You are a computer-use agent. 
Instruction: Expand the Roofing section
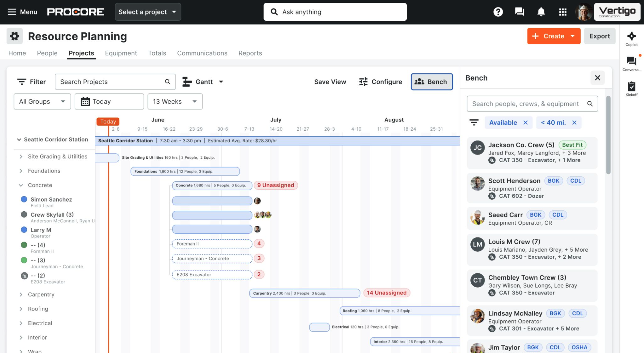point(21,308)
